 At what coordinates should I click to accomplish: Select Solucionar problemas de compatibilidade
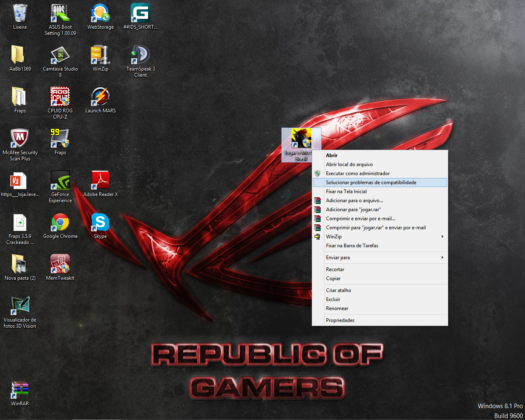click(371, 183)
